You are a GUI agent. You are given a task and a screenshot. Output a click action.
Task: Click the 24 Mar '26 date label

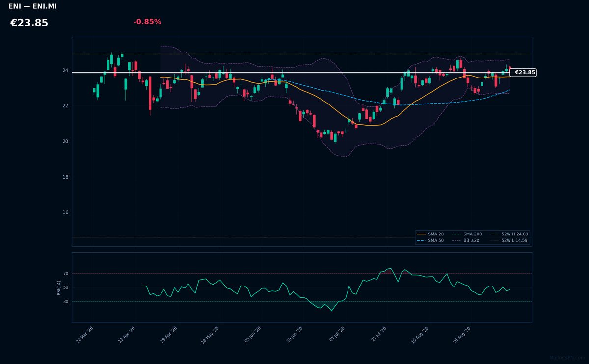click(85, 335)
